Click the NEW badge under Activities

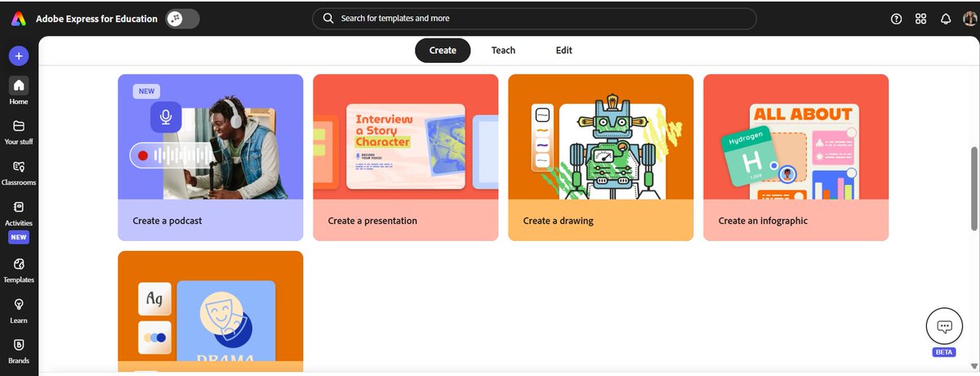pyautogui.click(x=19, y=238)
